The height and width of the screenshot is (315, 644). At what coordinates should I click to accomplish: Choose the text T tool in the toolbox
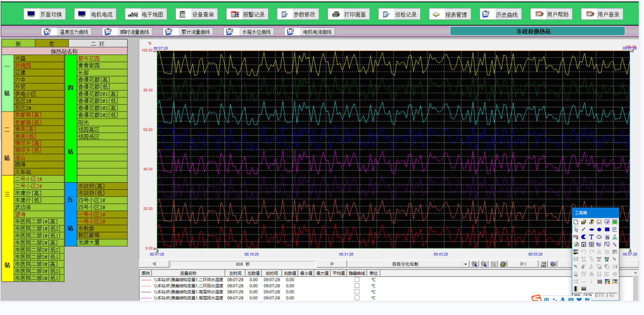click(x=591, y=237)
